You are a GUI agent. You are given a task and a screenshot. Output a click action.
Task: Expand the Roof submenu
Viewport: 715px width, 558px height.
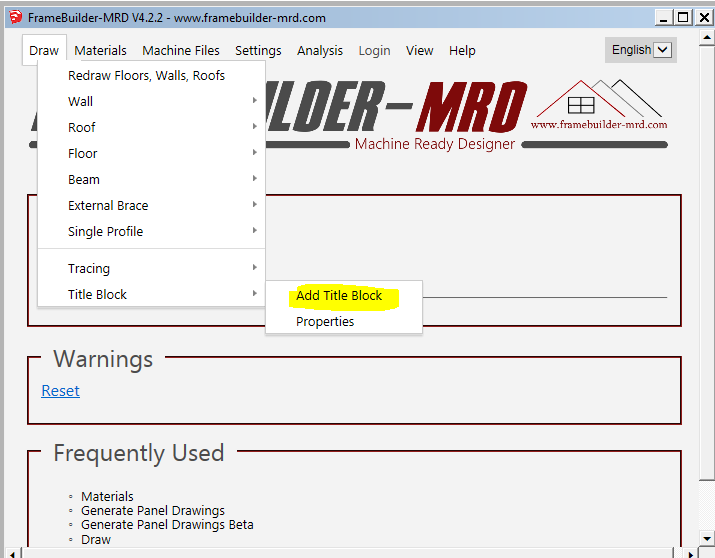click(x=151, y=127)
